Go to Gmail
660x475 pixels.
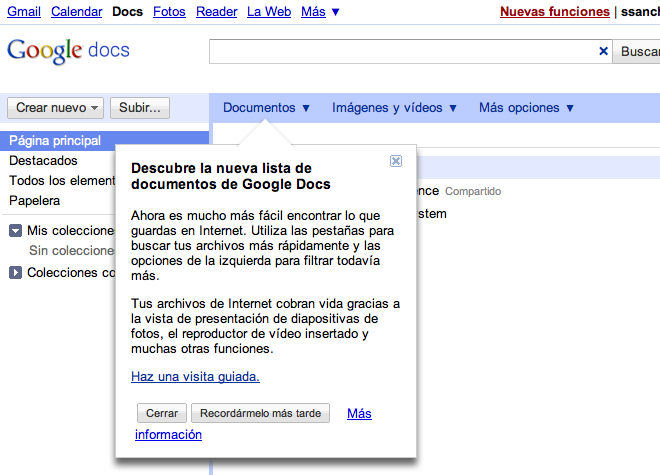(x=24, y=12)
